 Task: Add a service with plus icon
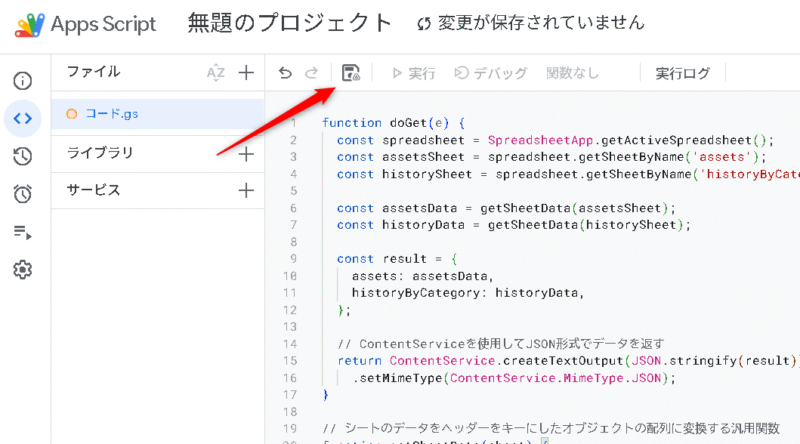[246, 190]
